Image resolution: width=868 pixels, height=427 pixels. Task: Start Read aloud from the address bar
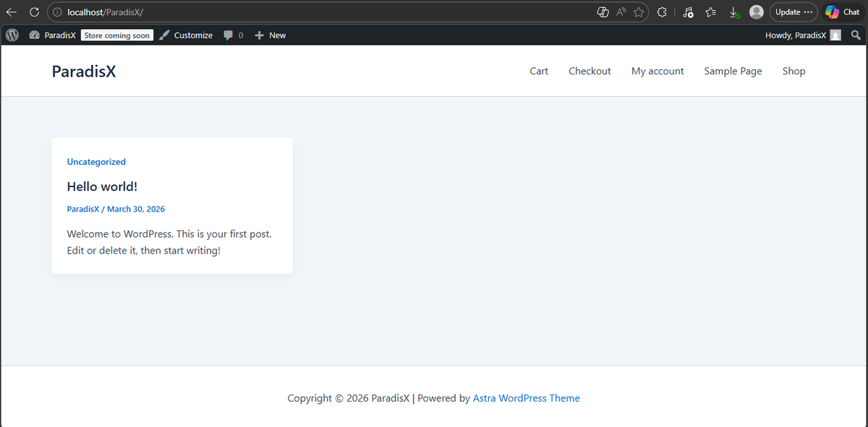tap(621, 12)
